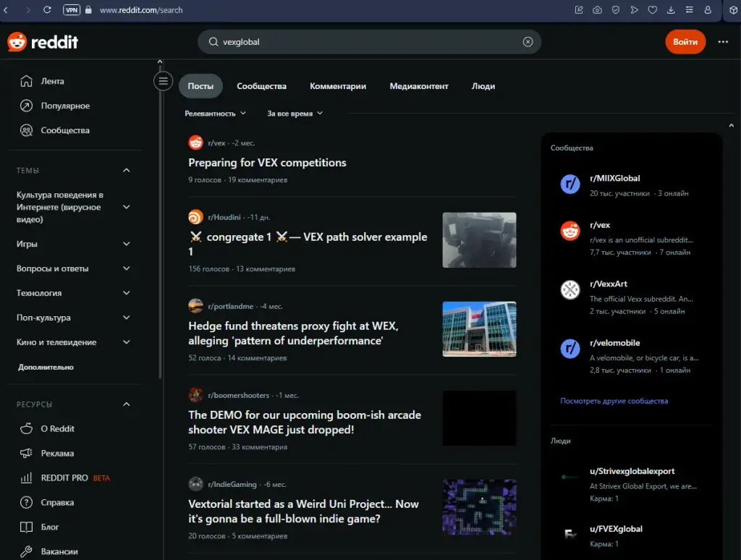Collapse the left navigation sidebar
The width and height of the screenshot is (741, 560).
point(163,81)
